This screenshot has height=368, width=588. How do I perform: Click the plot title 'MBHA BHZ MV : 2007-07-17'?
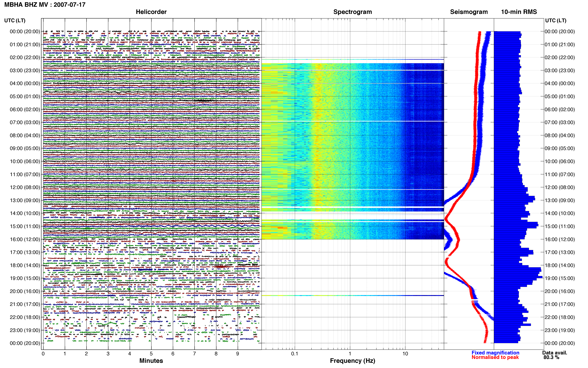click(45, 5)
